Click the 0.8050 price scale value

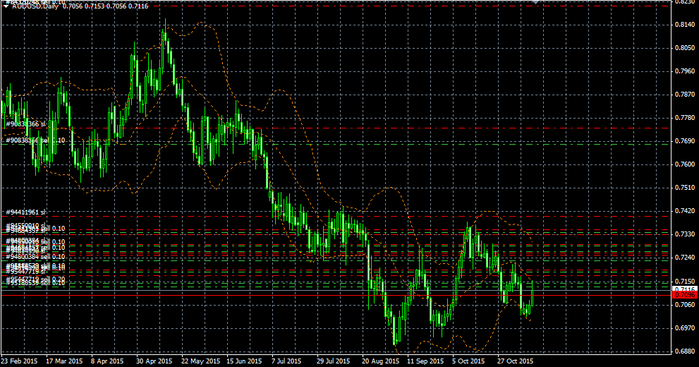pos(685,48)
